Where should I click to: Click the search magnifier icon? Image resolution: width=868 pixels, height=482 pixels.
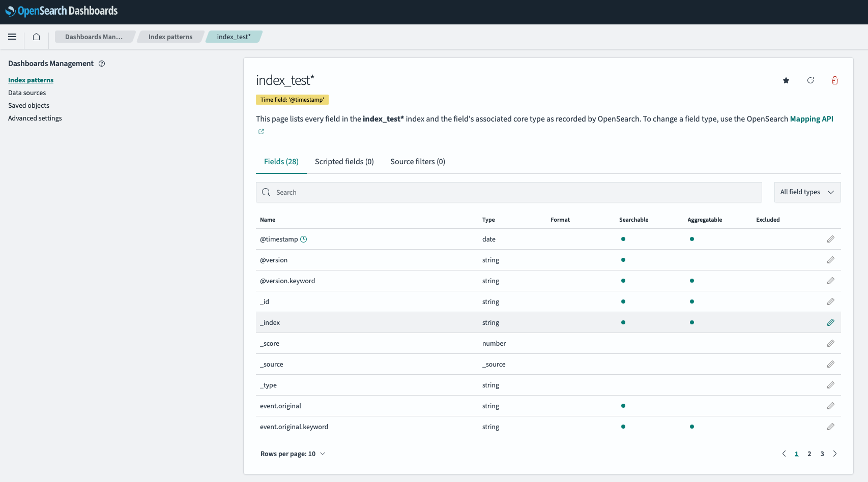(x=266, y=192)
